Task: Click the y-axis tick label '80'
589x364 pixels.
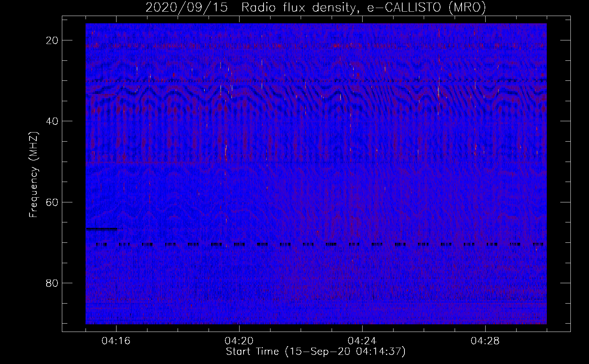Action: coord(52,283)
